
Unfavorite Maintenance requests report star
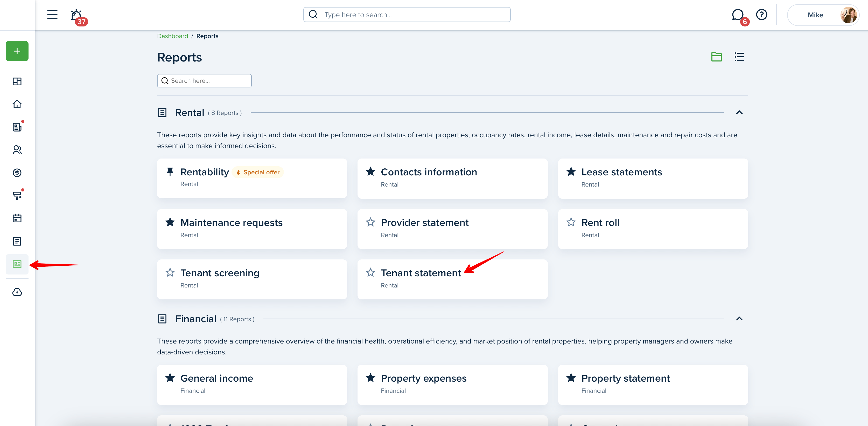pyautogui.click(x=170, y=222)
